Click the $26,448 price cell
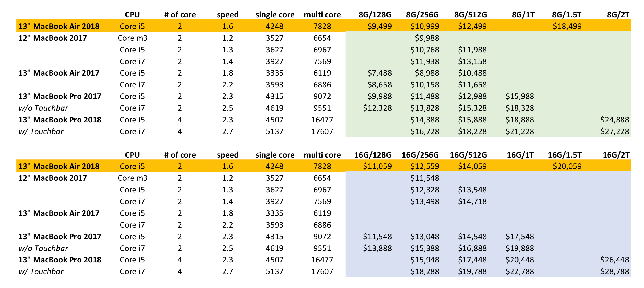The image size is (644, 288). point(615,260)
